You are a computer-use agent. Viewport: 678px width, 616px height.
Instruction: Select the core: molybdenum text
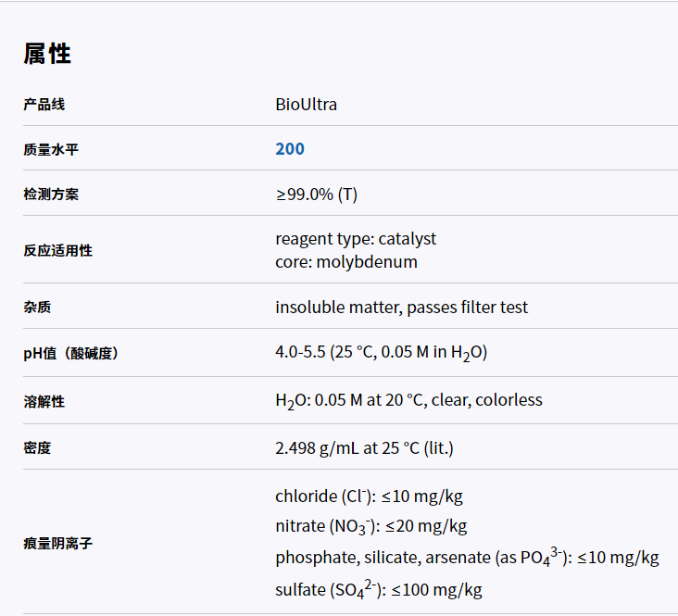point(345,262)
